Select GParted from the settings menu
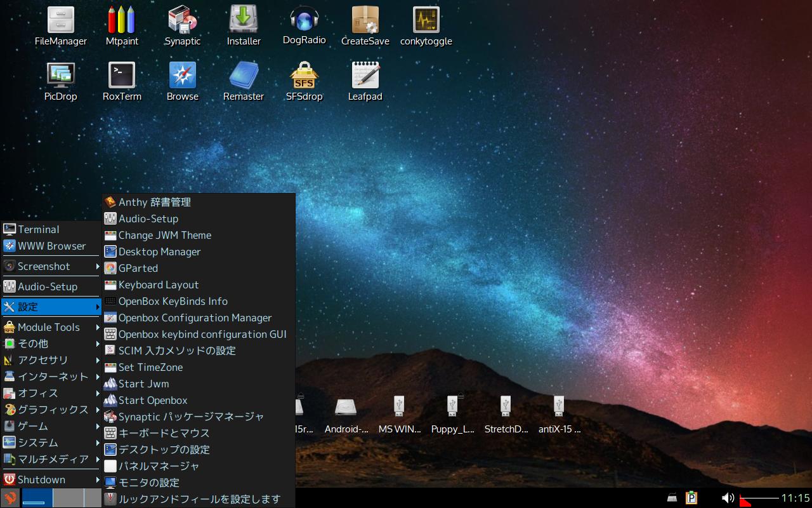 click(x=138, y=268)
